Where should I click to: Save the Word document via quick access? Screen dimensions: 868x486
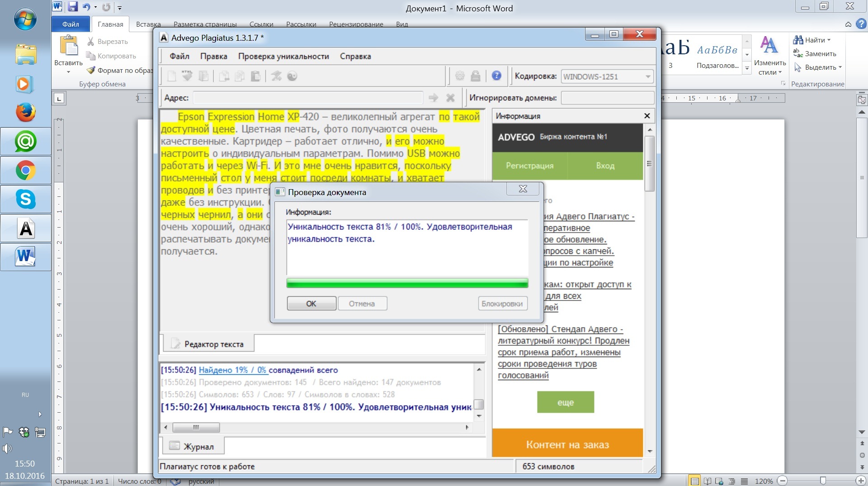coord(72,7)
